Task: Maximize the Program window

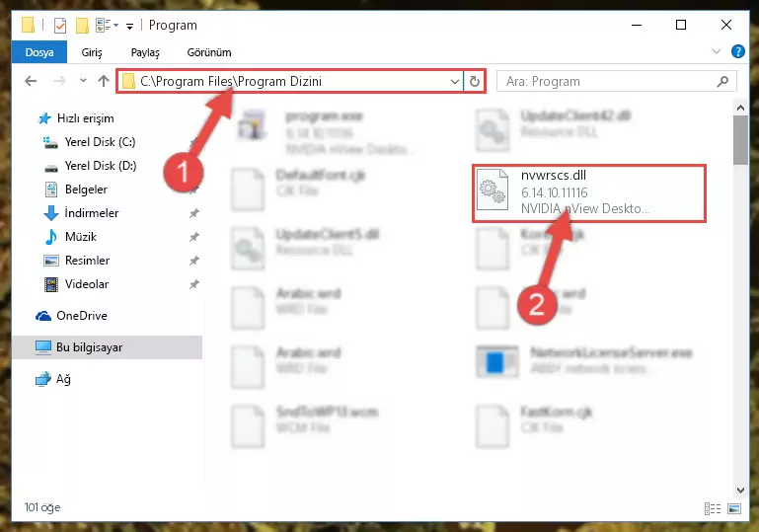Action: click(x=681, y=25)
